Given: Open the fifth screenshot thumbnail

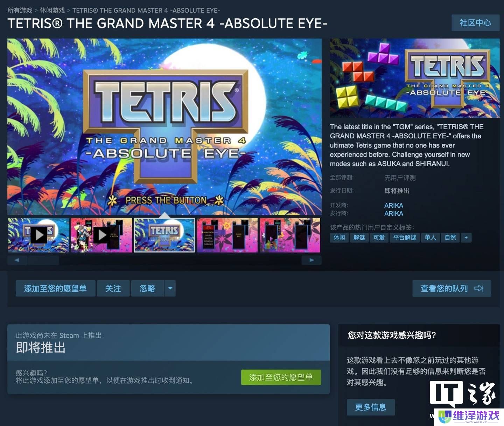Looking at the screenshot, I should click(290, 235).
